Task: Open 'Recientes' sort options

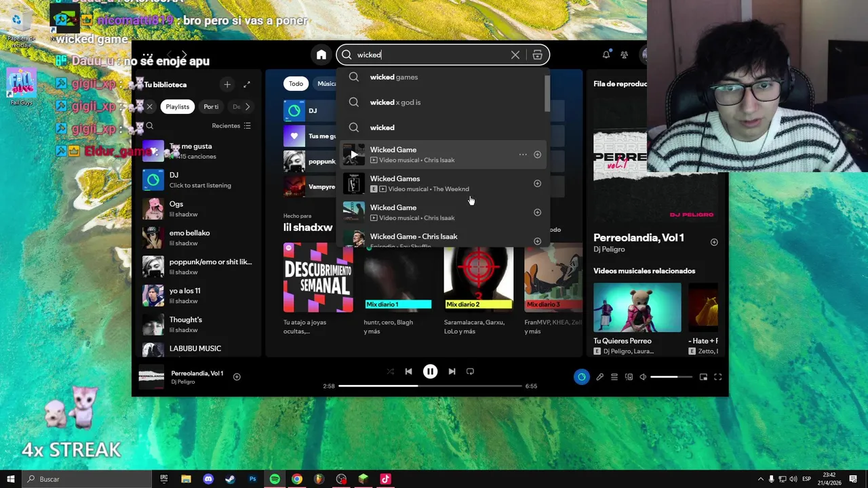Action: pyautogui.click(x=231, y=125)
